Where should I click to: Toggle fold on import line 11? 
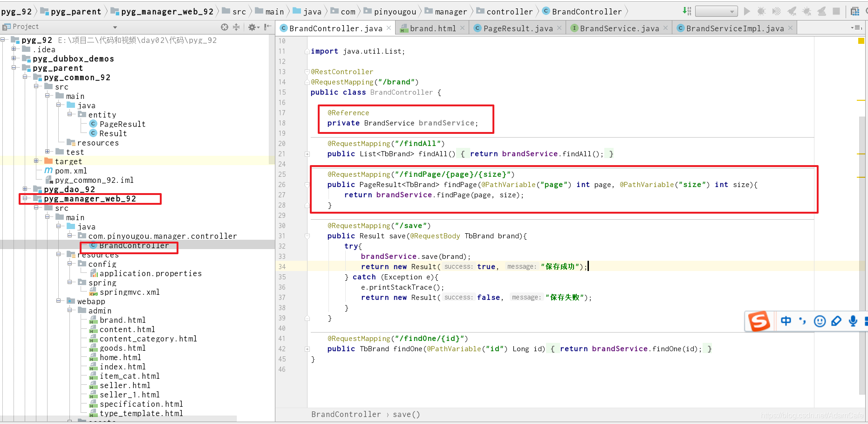tap(308, 51)
